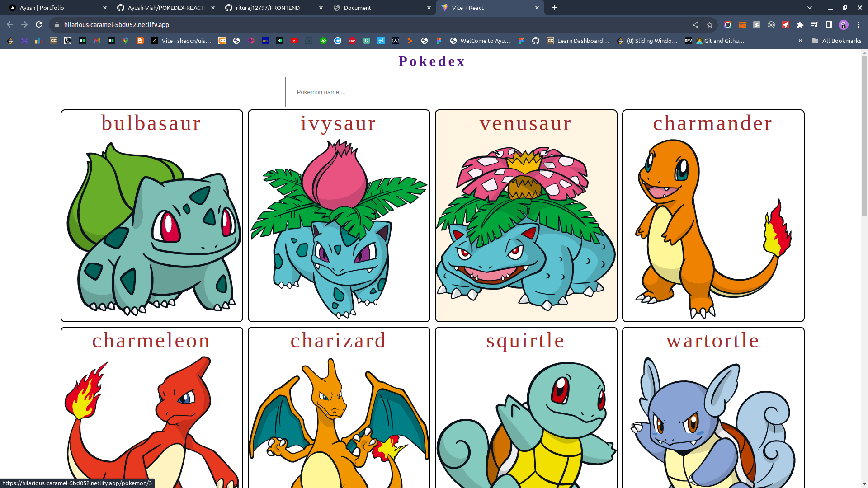
Task: Open the Extensions puzzle-piece menu
Action: [800, 25]
